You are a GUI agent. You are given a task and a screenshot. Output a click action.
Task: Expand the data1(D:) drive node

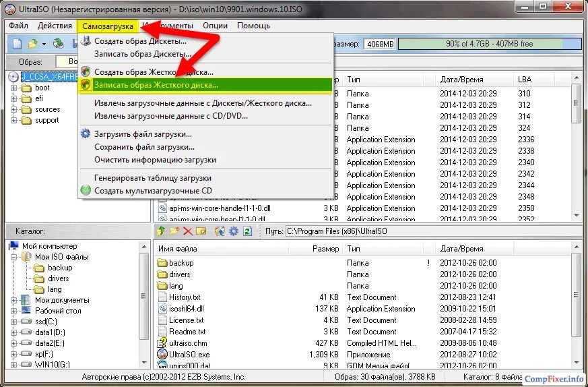coord(14,332)
